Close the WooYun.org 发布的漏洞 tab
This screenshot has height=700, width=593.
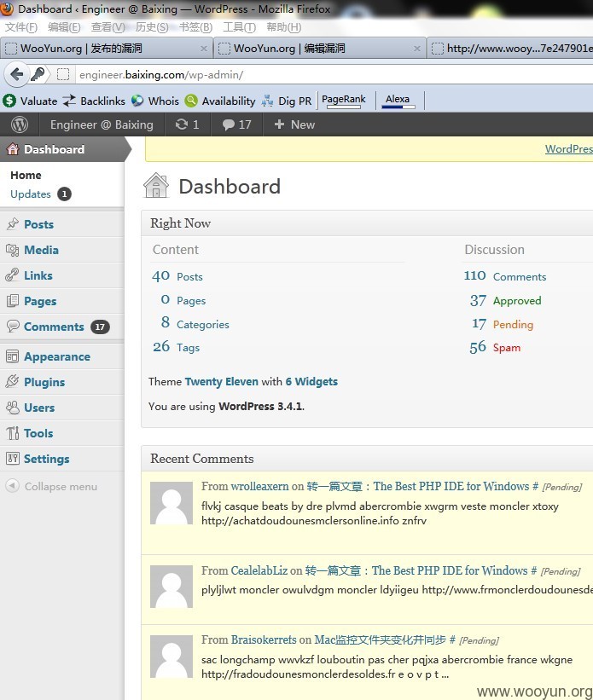203,49
